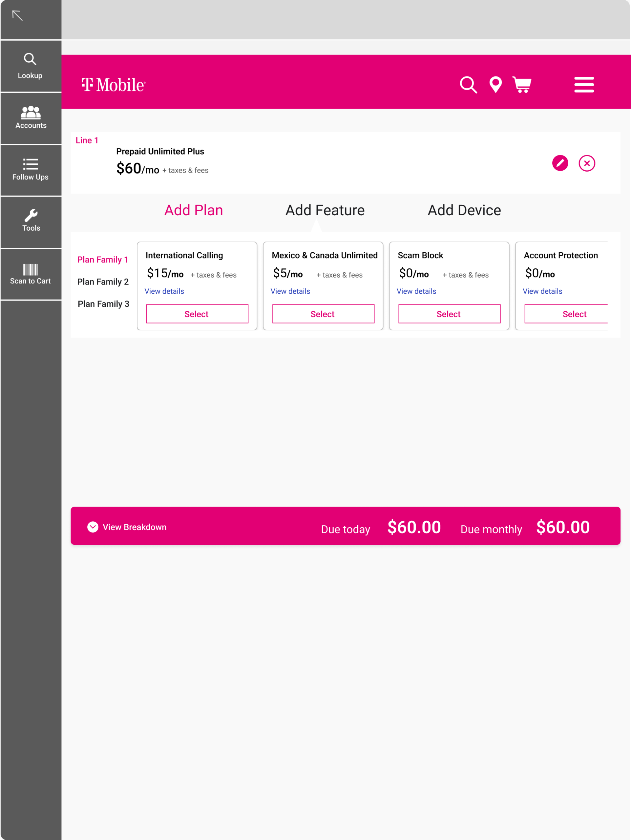Collapse sidebar with top-left arrow icon
This screenshot has width=631, height=840.
coord(17,15)
